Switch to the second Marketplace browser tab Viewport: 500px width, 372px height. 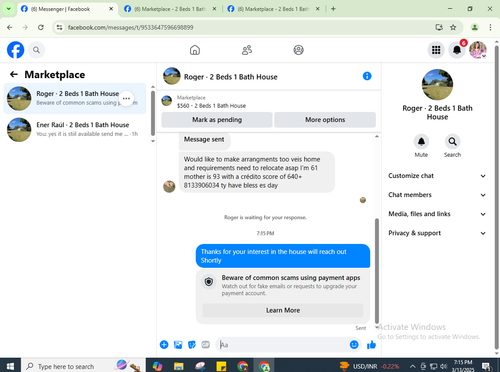point(170,9)
